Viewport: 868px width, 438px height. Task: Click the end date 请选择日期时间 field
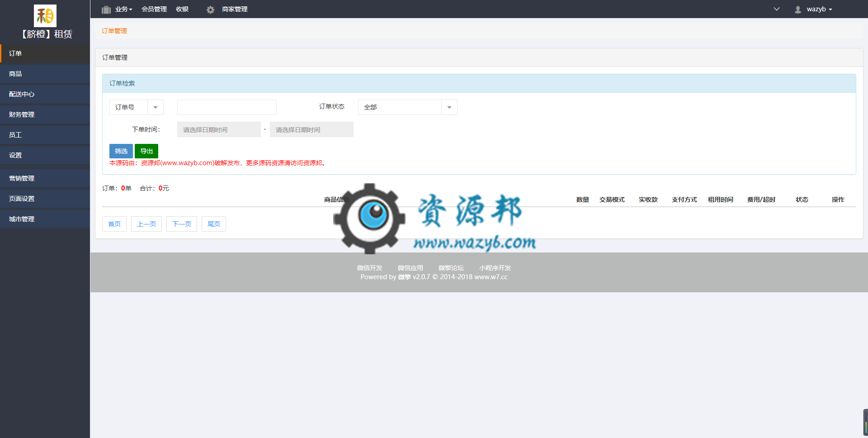pyautogui.click(x=311, y=129)
